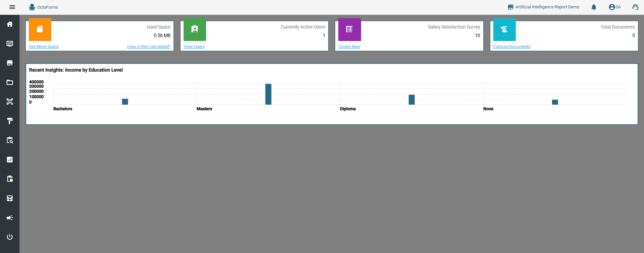Open the folder icon in sidebar
The image size is (644, 253).
click(10, 82)
